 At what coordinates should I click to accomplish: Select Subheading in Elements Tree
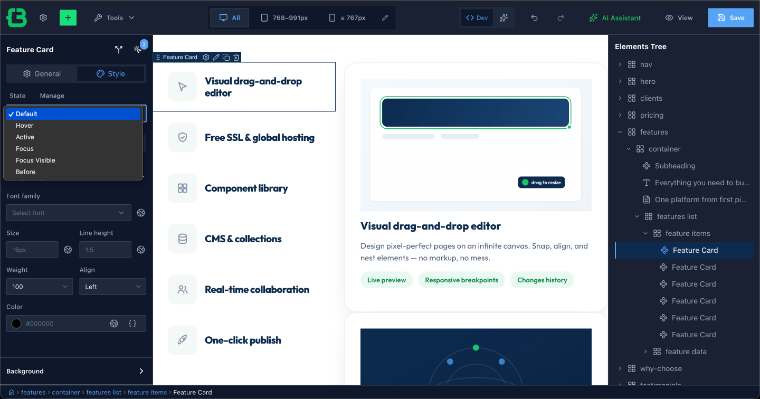click(x=675, y=166)
